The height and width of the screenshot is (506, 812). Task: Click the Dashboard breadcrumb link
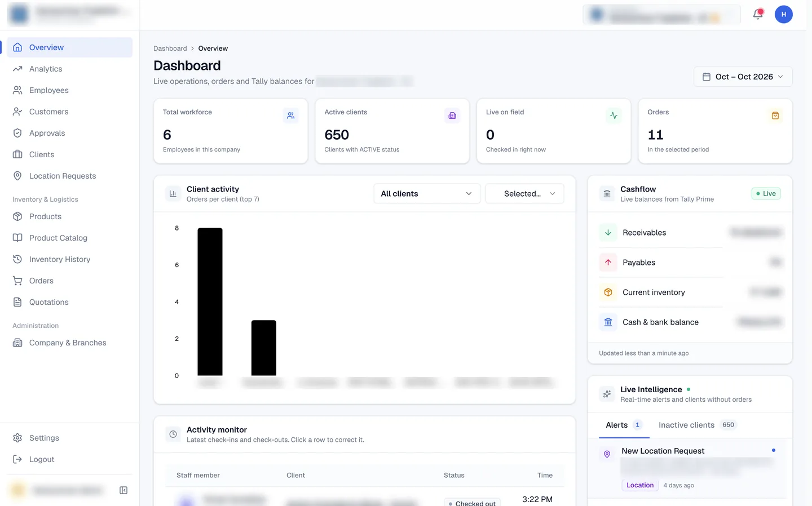[x=170, y=48]
